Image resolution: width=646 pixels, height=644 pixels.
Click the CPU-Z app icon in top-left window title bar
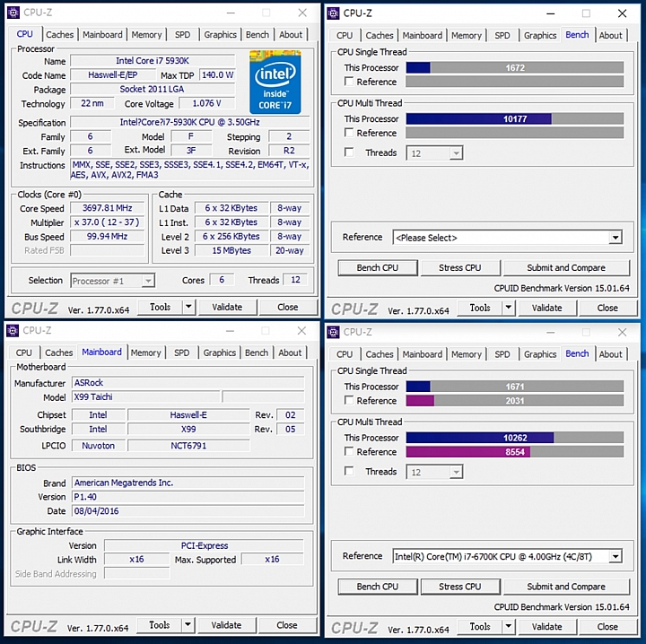(x=13, y=13)
